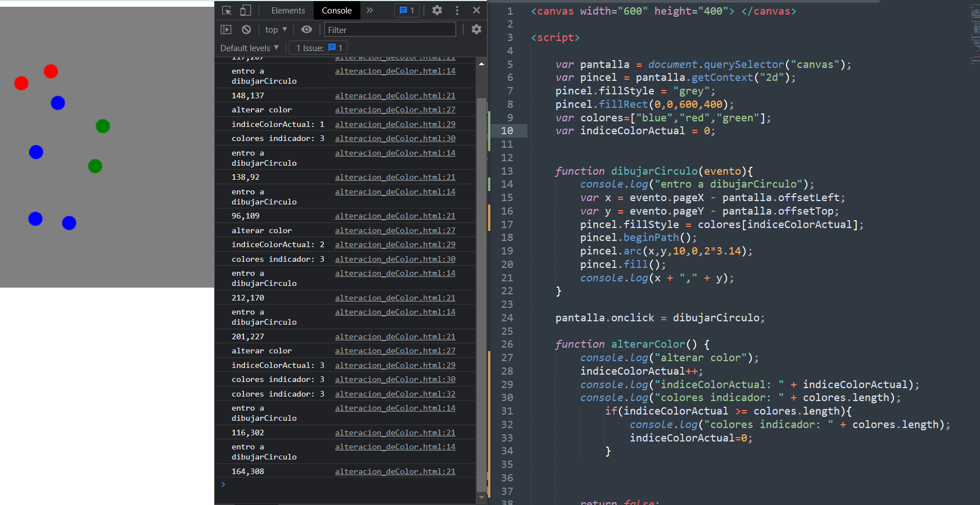Place cursor on dibujarCirculo function name line 13

pyautogui.click(x=654, y=171)
